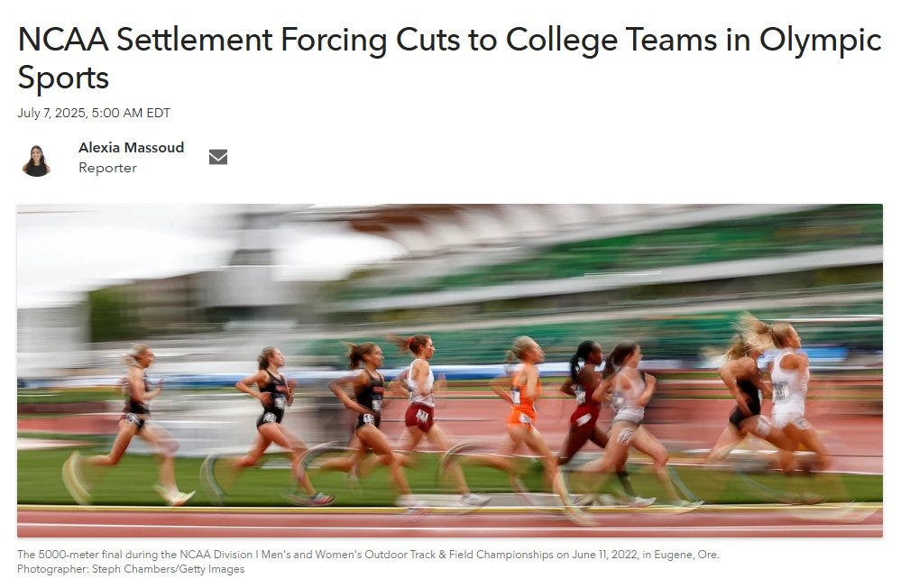This screenshot has width=919, height=588.
Task: Click the July 7, 2025 publish timestamp
Action: pyautogui.click(x=94, y=113)
